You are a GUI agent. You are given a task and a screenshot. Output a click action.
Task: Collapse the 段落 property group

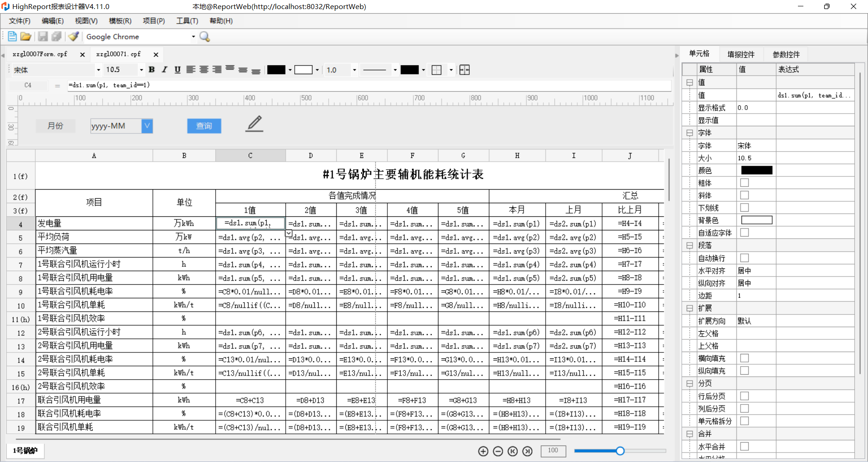[x=689, y=245]
